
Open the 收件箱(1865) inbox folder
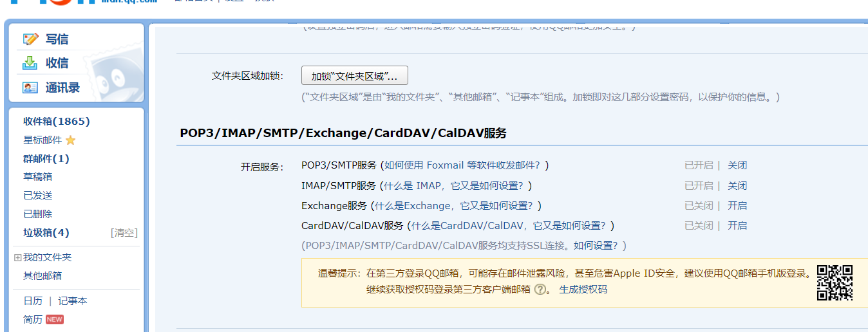click(x=57, y=122)
